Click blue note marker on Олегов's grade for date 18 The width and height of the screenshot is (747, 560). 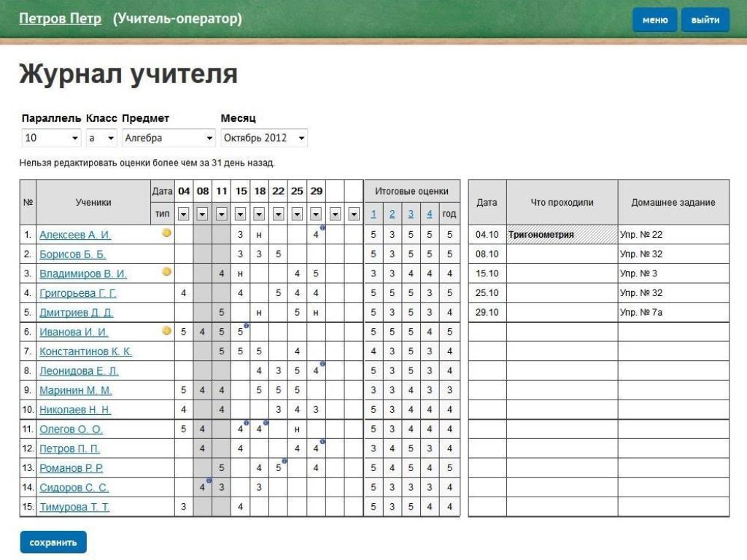point(266,422)
